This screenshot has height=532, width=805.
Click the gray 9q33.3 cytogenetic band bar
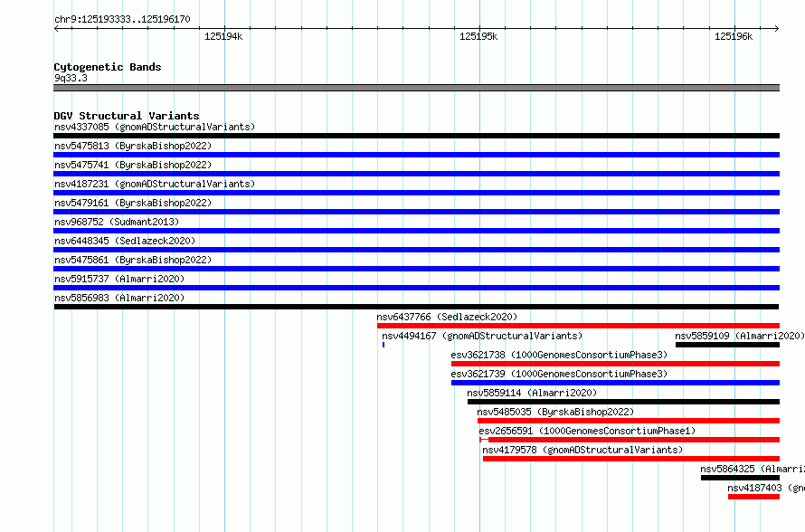(x=416, y=88)
